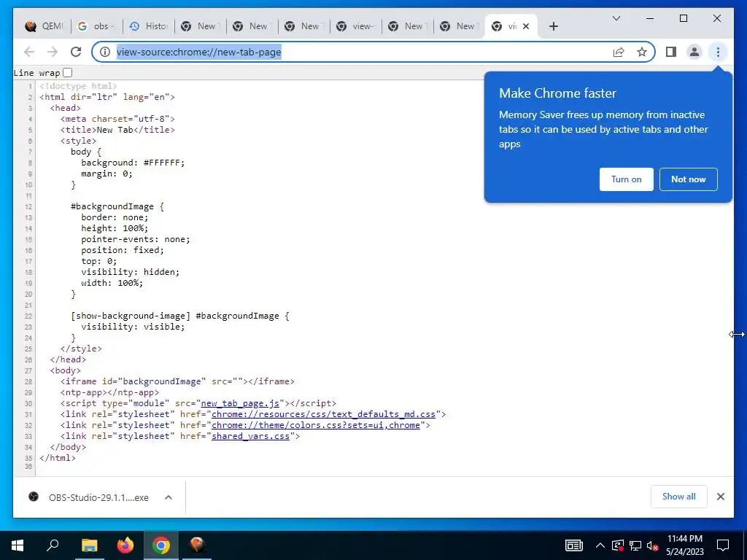Switch to the first New Tab tab
Screen dimensions: 747x560
click(x=201, y=26)
